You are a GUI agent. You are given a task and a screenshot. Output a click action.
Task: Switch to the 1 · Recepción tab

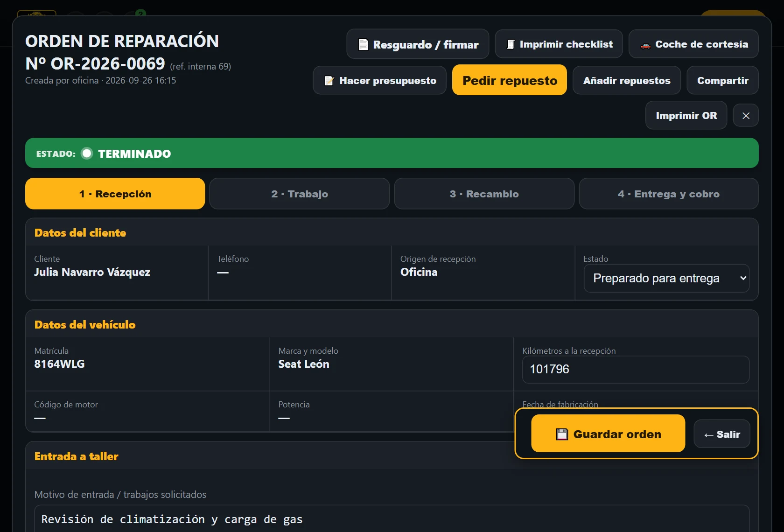coord(115,194)
